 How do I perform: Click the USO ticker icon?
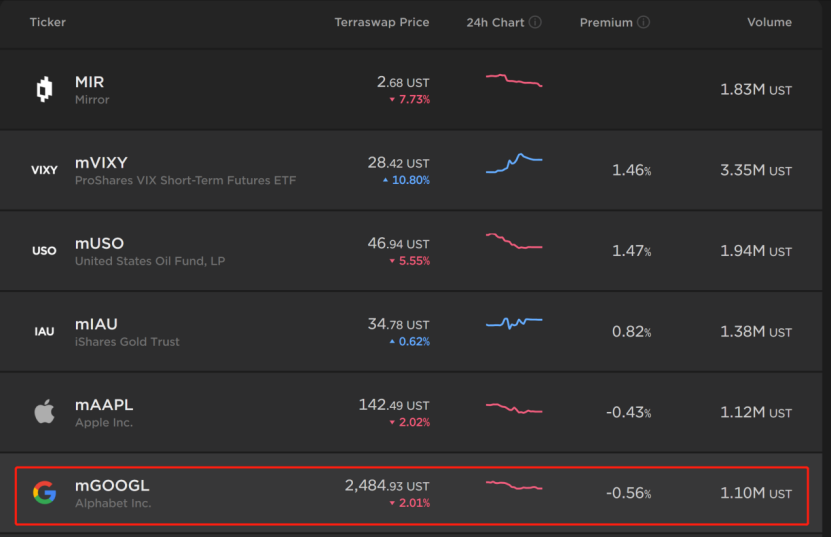44,251
